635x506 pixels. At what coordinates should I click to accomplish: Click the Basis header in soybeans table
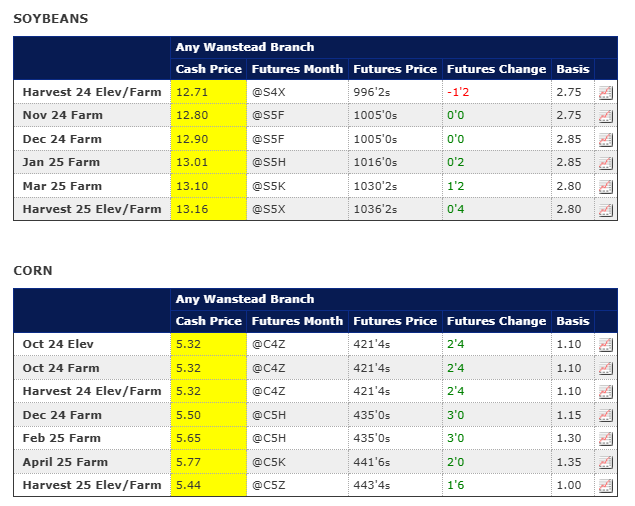tap(573, 69)
